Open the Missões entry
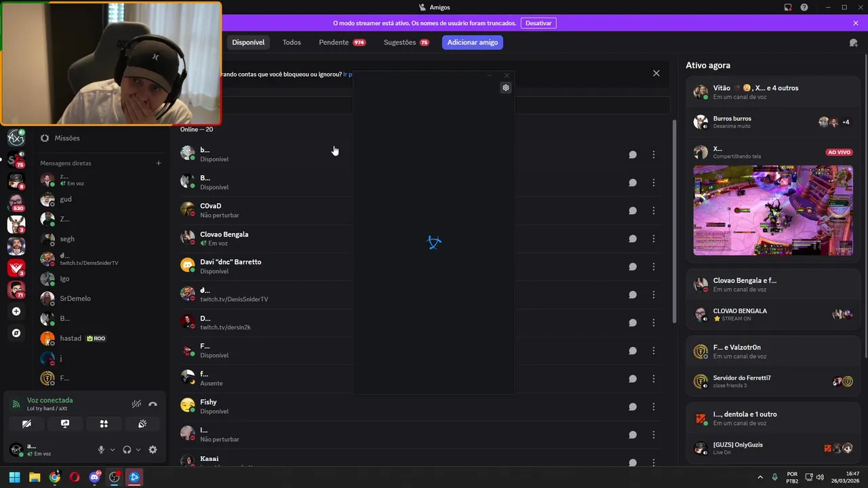 [x=101, y=138]
